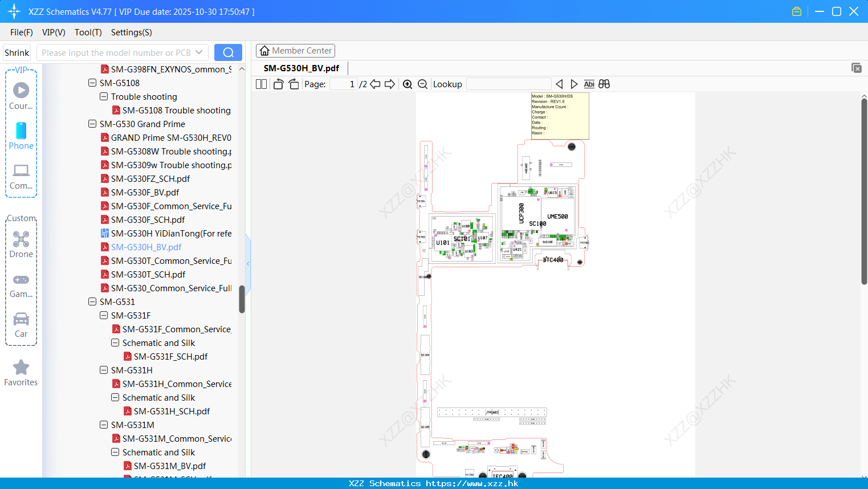The image size is (868, 489).
Task: Open the Game console category
Action: pos(21,285)
